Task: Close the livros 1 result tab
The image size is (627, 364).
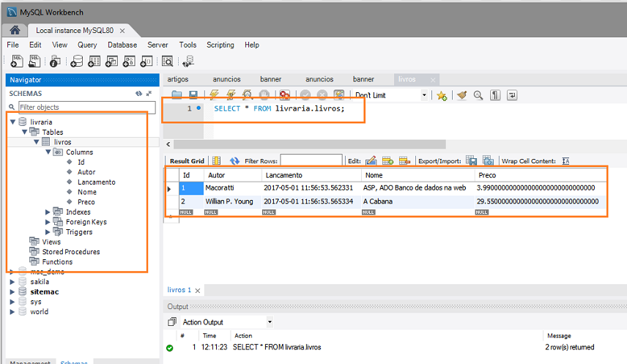Action: pyautogui.click(x=198, y=291)
